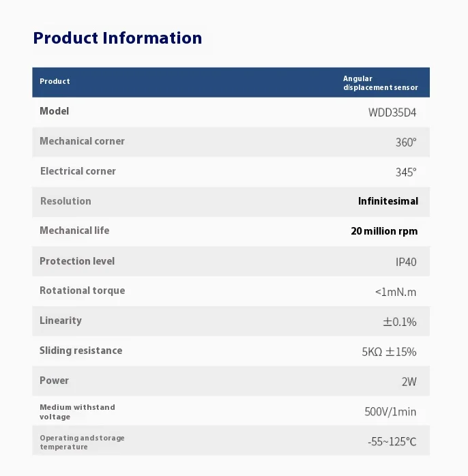Image resolution: width=468 pixels, height=476 pixels.
Task: Click the Product Information heading
Action: pyautogui.click(x=117, y=38)
